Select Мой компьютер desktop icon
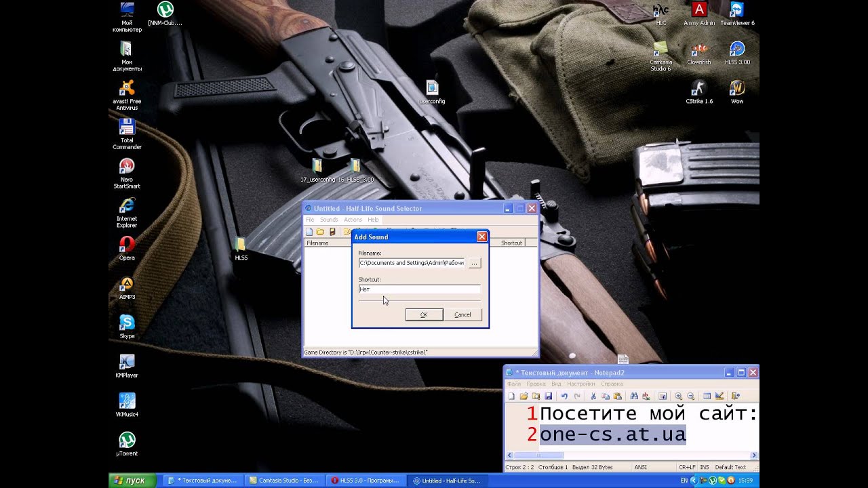 pos(127,17)
